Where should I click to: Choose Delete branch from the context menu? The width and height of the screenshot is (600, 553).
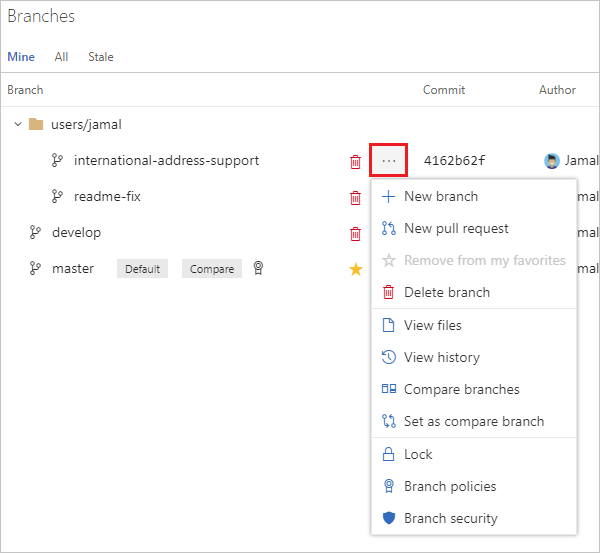(474, 292)
